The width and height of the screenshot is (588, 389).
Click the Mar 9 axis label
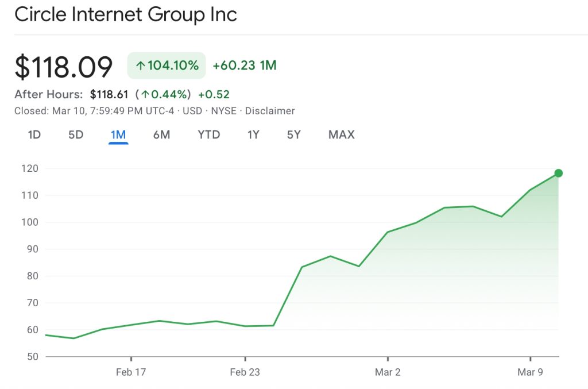coord(531,372)
